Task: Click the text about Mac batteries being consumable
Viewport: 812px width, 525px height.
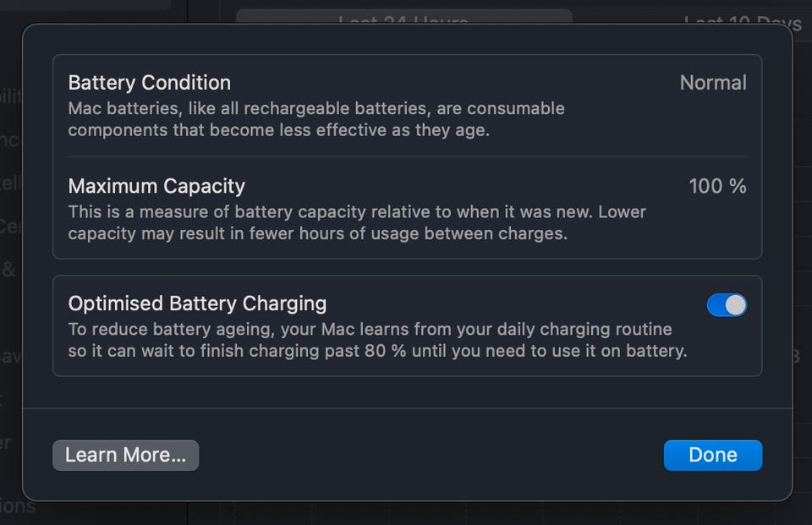Action: point(315,109)
